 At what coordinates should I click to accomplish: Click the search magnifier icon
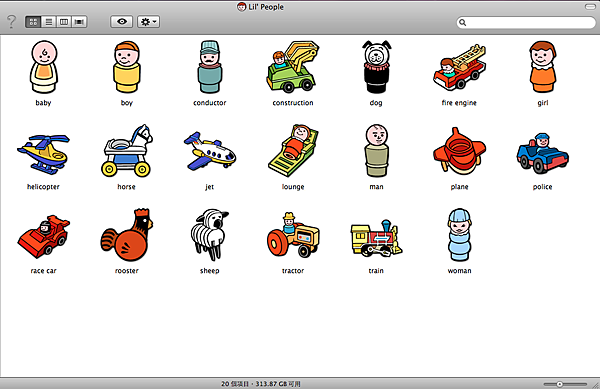coord(463,23)
